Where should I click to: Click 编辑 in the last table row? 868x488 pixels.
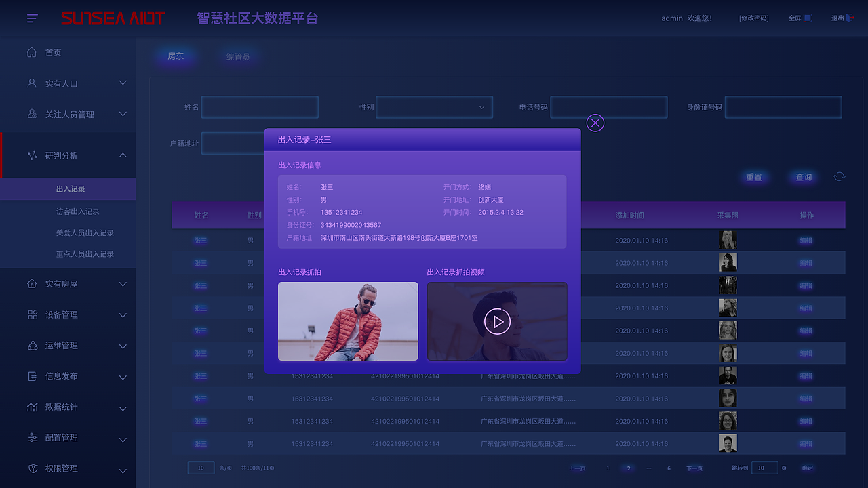point(806,443)
